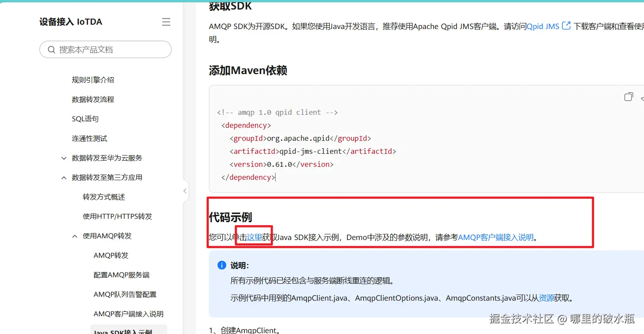Click the version line 0.61.0

[x=282, y=165]
